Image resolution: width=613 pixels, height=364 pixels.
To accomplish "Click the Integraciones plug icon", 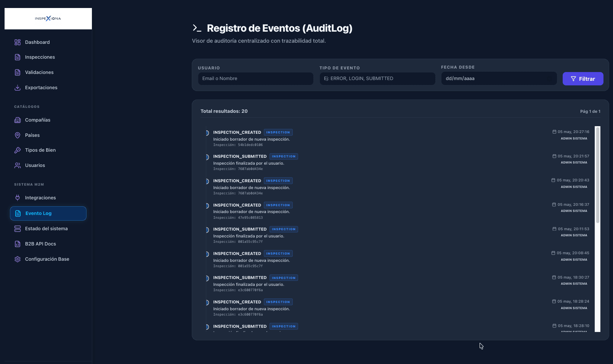I will (18, 198).
